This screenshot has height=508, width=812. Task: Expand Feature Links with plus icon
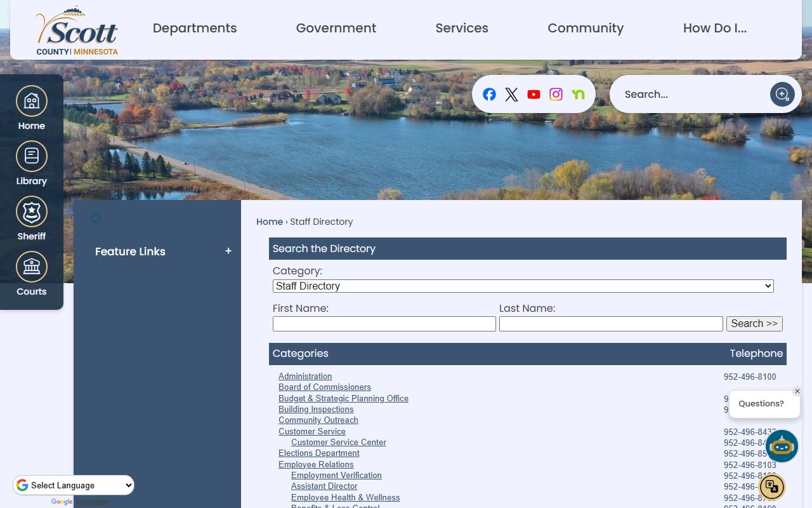click(x=228, y=251)
